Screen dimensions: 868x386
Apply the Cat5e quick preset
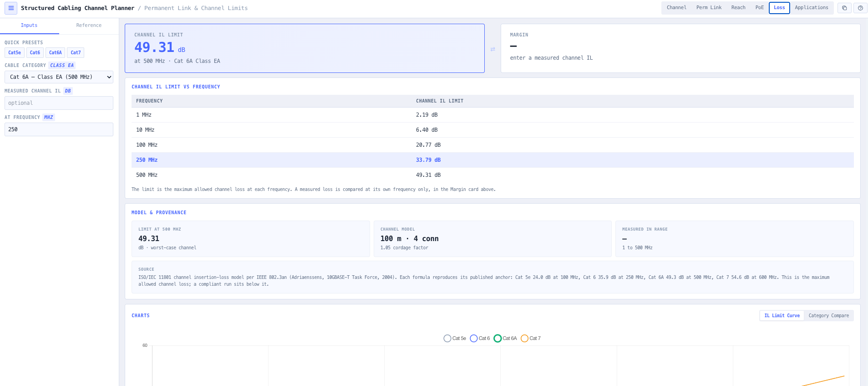(x=15, y=53)
